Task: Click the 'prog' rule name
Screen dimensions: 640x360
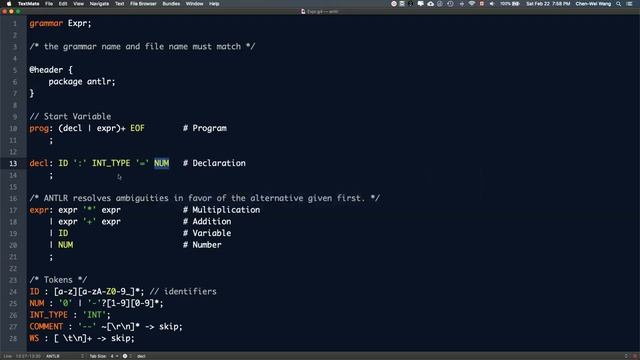Action: click(x=39, y=129)
